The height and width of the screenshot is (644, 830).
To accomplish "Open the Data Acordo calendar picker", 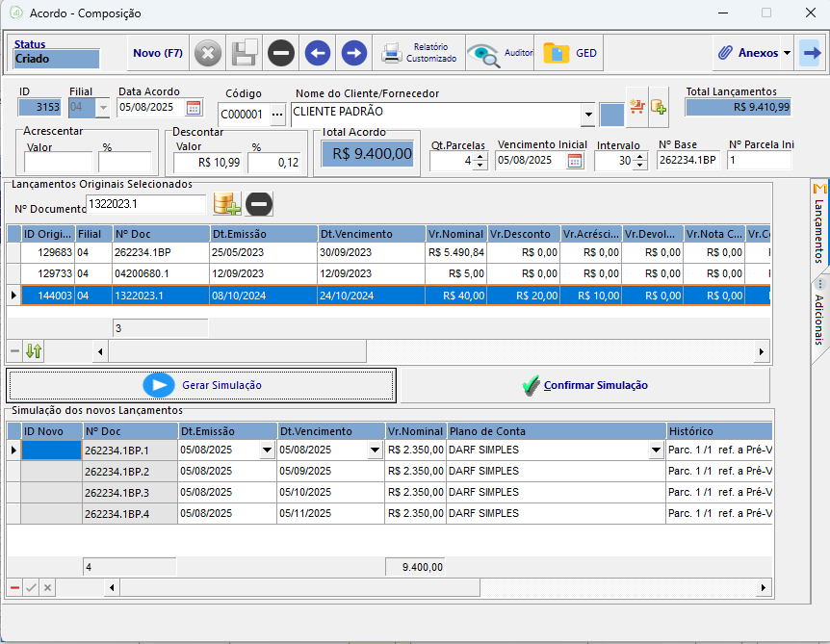I will pyautogui.click(x=194, y=108).
